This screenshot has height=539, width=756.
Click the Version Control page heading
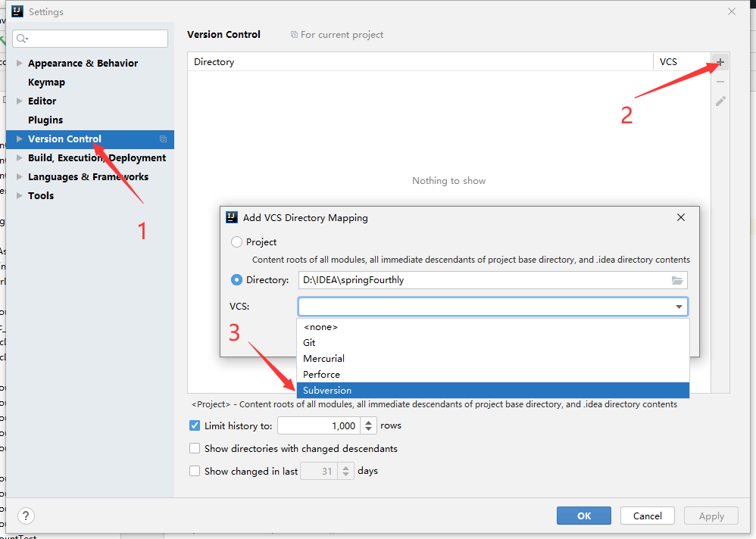[223, 35]
